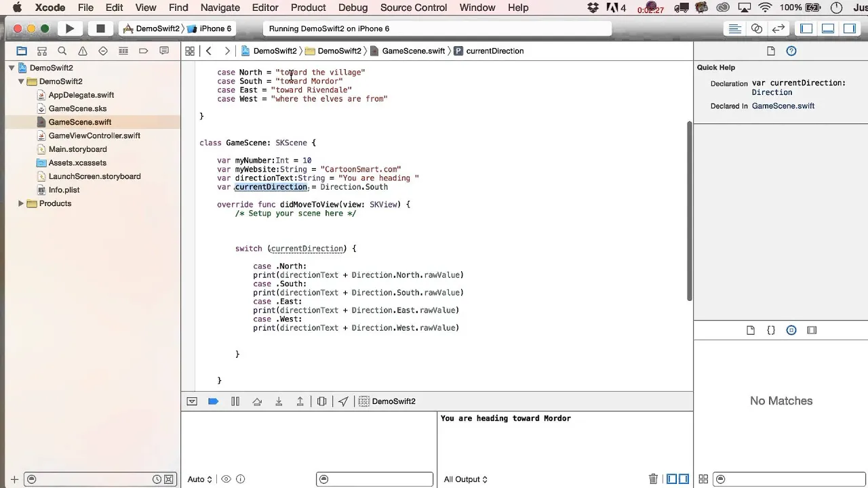Open the Xcode application menu

pyautogui.click(x=50, y=7)
